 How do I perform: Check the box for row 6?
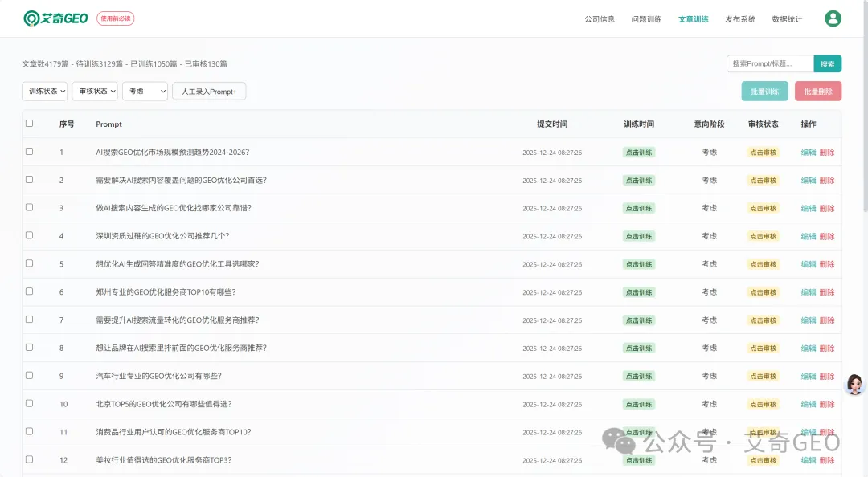[x=30, y=291]
